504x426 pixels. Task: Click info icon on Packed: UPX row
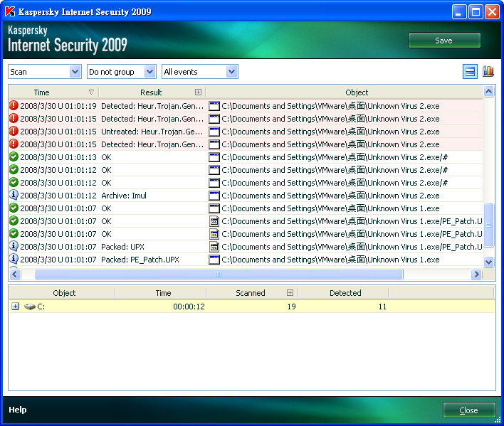click(x=14, y=247)
